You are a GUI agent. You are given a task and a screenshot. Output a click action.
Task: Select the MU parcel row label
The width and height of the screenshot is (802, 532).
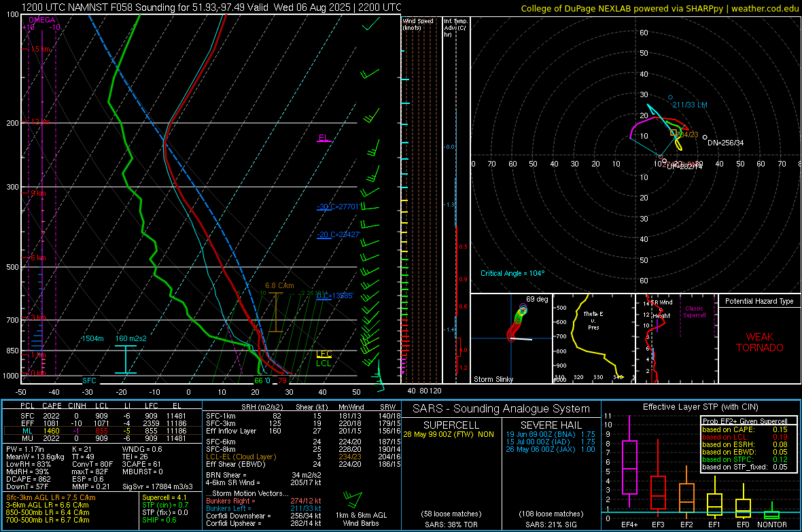pos(27,438)
